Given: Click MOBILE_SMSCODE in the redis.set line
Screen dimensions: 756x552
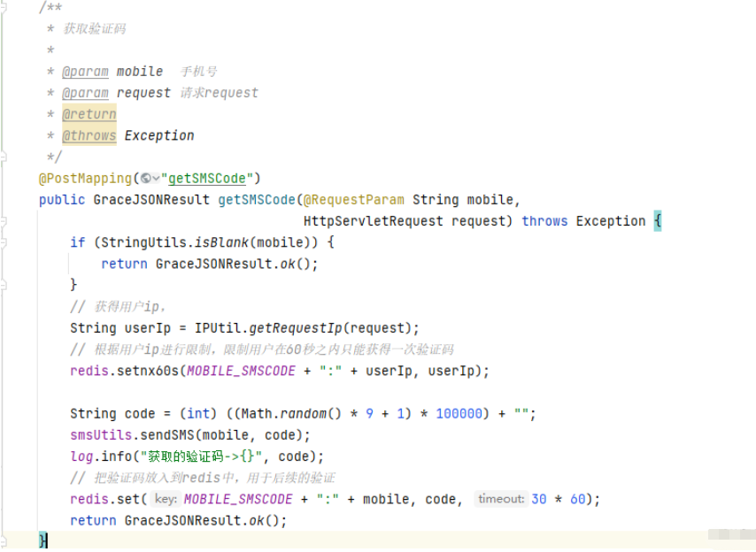Looking at the screenshot, I should [238, 499].
